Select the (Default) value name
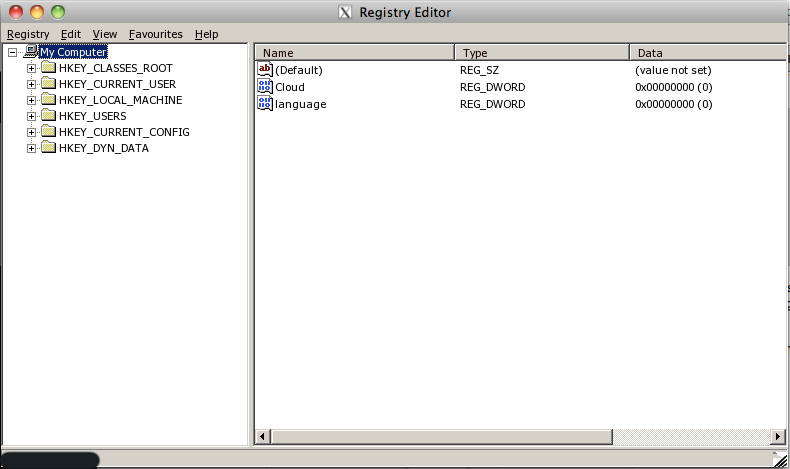790x469 pixels. [299, 70]
